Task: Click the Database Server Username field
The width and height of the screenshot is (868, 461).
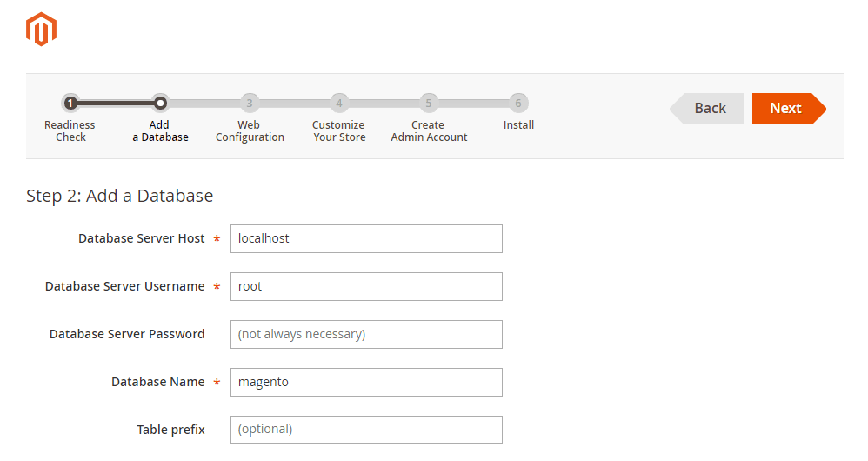Action: (x=366, y=287)
